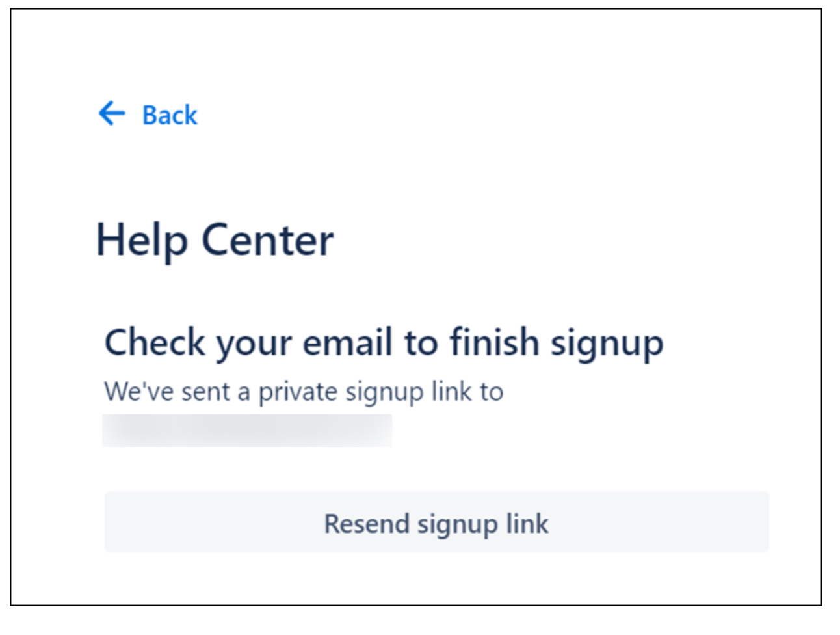The height and width of the screenshot is (635, 840).
Task: Click the redacted gray email placeholder bar
Action: [247, 431]
